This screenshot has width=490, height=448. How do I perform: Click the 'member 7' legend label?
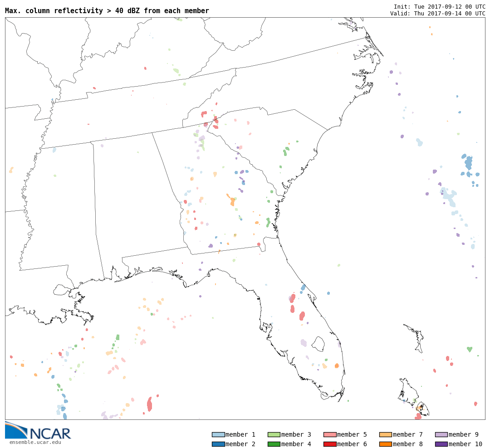click(x=408, y=434)
